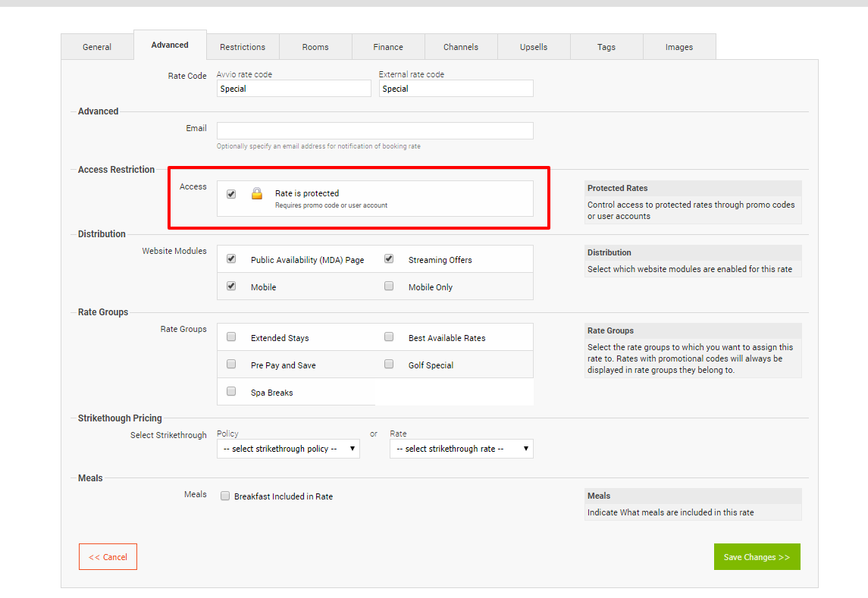Click the Distribution help panel heading

click(609, 252)
